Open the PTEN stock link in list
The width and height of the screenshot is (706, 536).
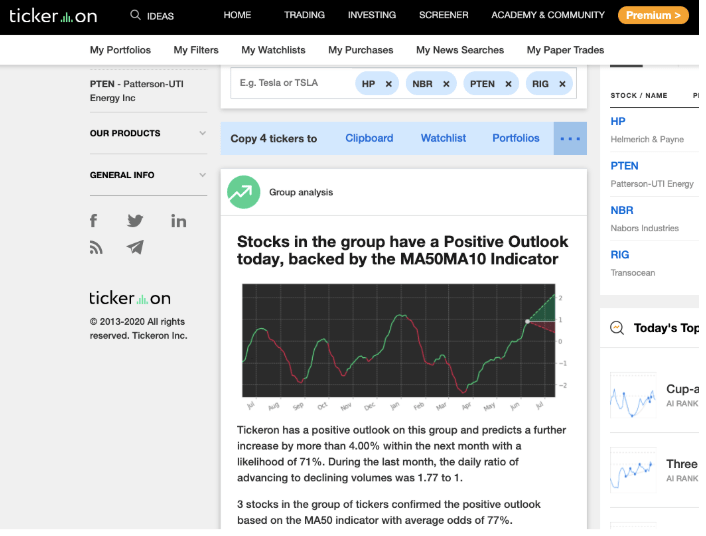[625, 166]
